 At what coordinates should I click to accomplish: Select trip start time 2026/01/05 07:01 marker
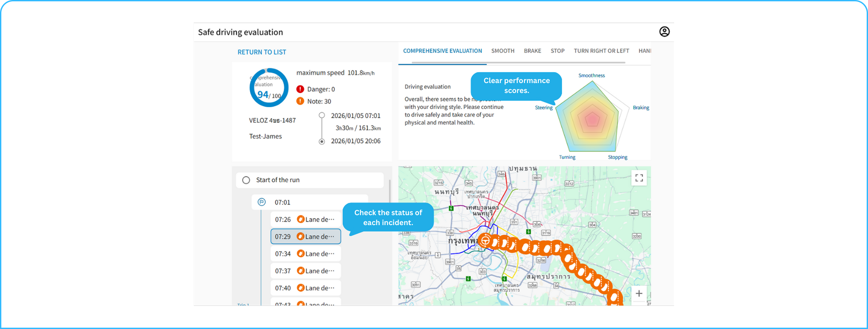322,115
